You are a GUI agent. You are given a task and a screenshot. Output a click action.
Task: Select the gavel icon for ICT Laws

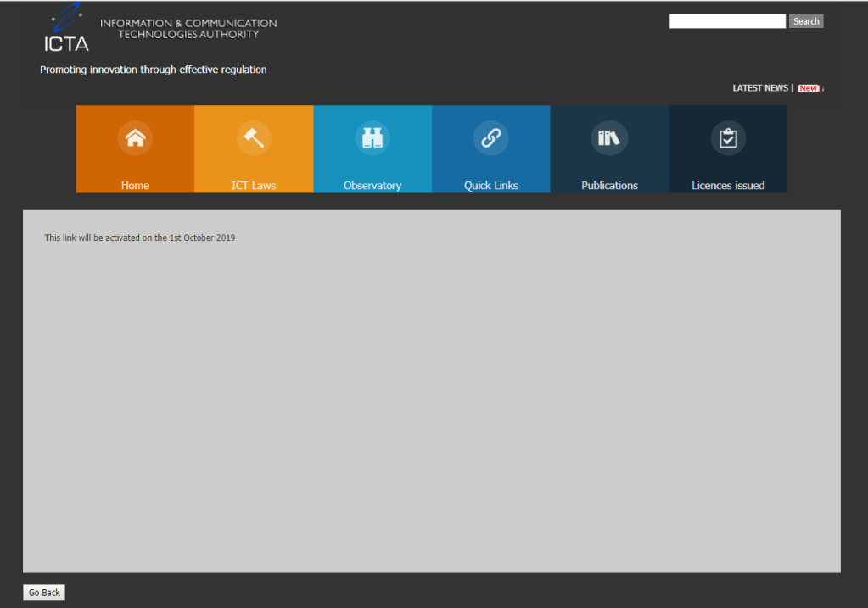[254, 138]
